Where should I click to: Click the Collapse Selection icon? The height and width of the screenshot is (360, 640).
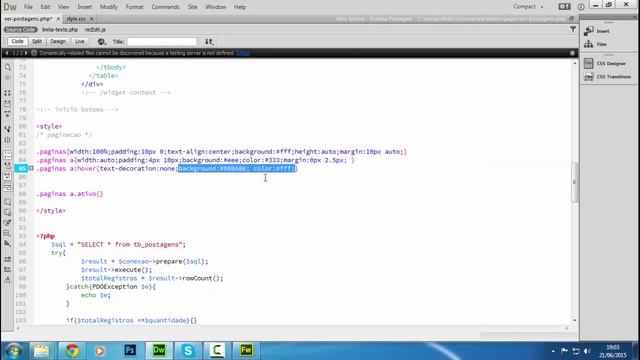click(7, 104)
